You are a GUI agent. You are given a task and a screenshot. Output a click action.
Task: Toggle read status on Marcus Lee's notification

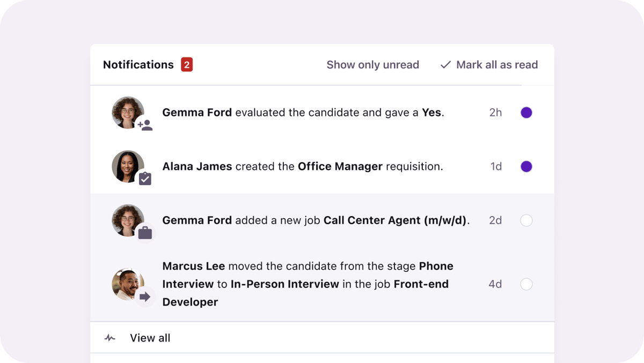coord(526,284)
